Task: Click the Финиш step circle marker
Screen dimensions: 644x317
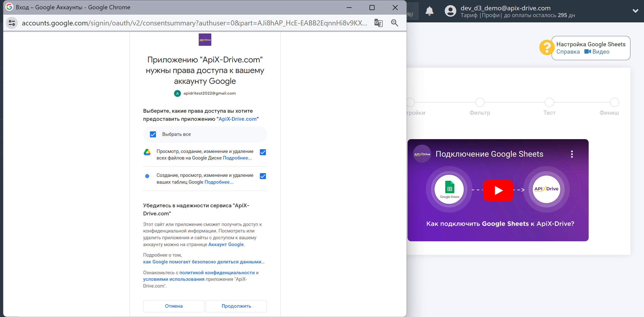Action: [x=615, y=102]
